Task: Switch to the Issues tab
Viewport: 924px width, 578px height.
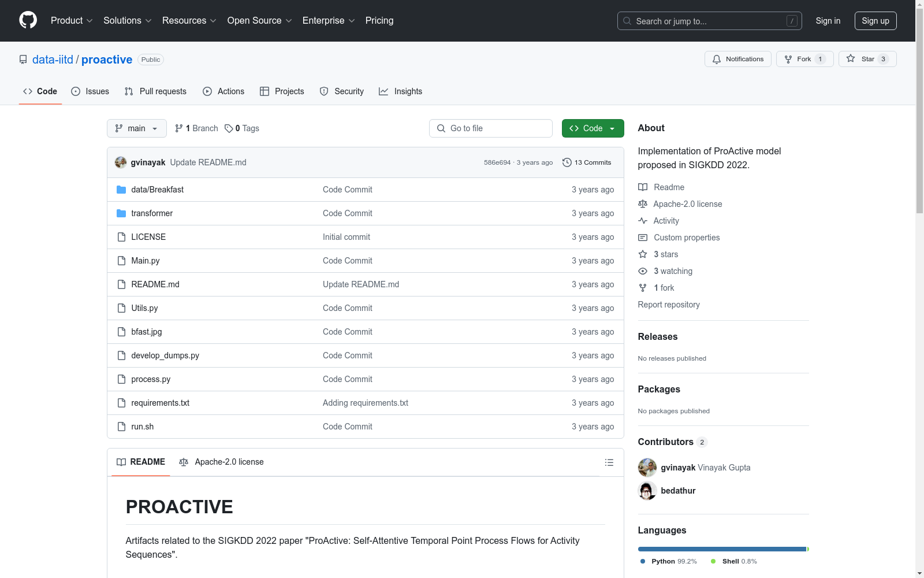Action: (90, 91)
